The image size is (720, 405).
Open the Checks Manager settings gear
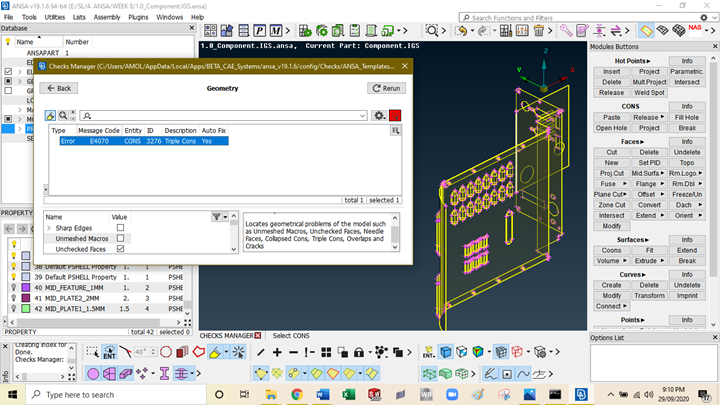click(379, 116)
